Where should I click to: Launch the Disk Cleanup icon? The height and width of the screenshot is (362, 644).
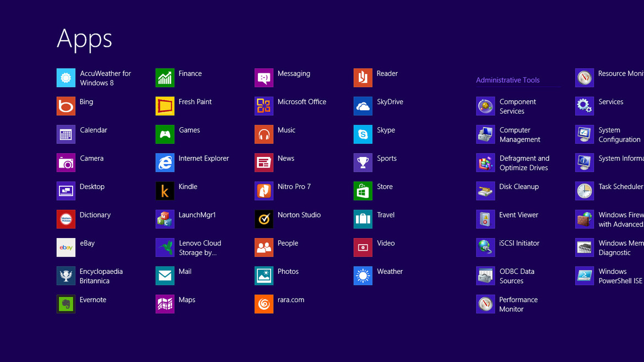click(485, 191)
